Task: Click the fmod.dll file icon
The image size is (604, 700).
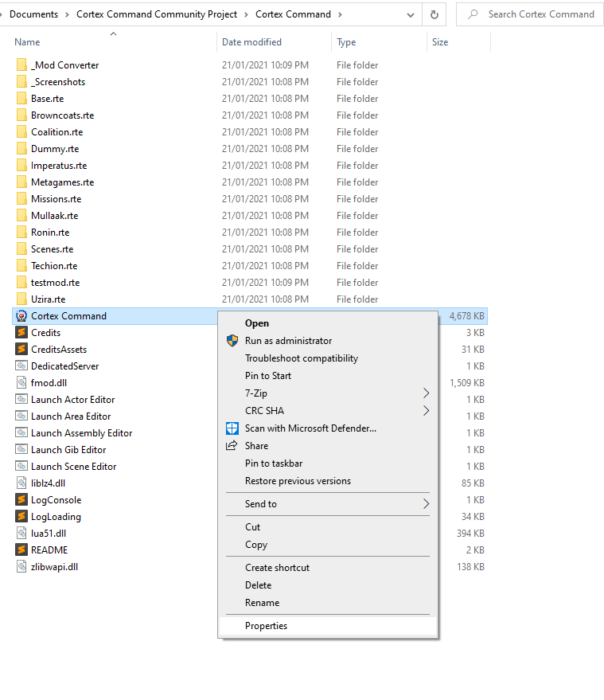Action: pyautogui.click(x=21, y=382)
